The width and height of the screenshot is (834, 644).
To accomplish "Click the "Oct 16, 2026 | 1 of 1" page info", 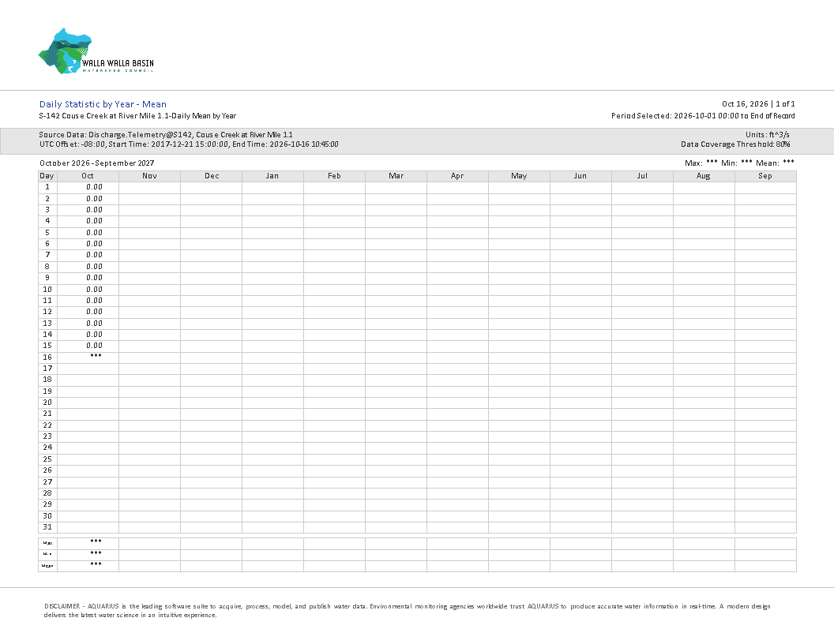I will pyautogui.click(x=758, y=104).
